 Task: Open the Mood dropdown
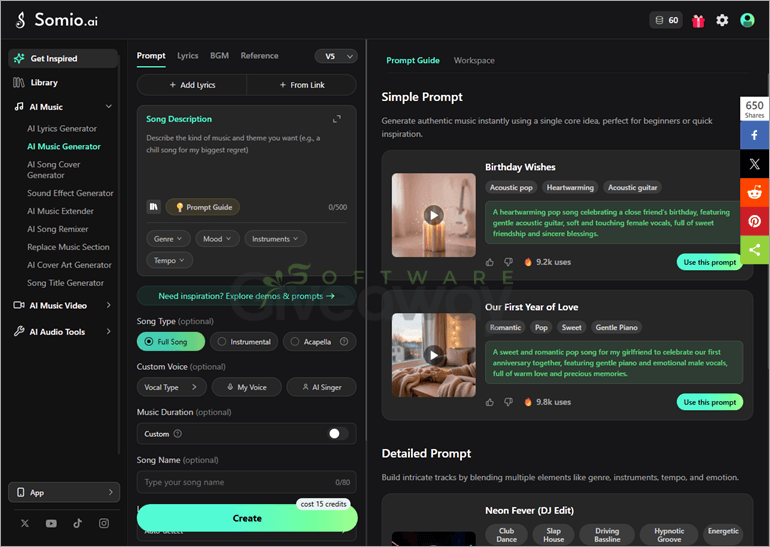coord(217,239)
